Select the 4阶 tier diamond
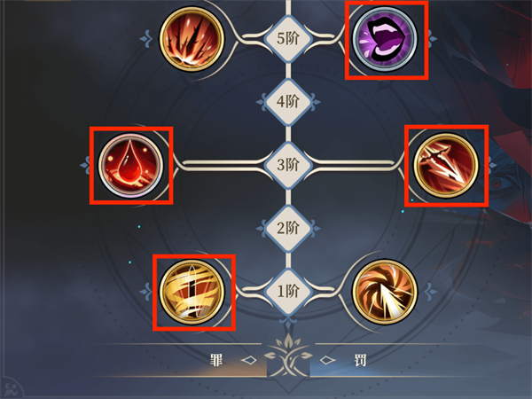Viewport: 532px width, 399px height. tap(288, 101)
